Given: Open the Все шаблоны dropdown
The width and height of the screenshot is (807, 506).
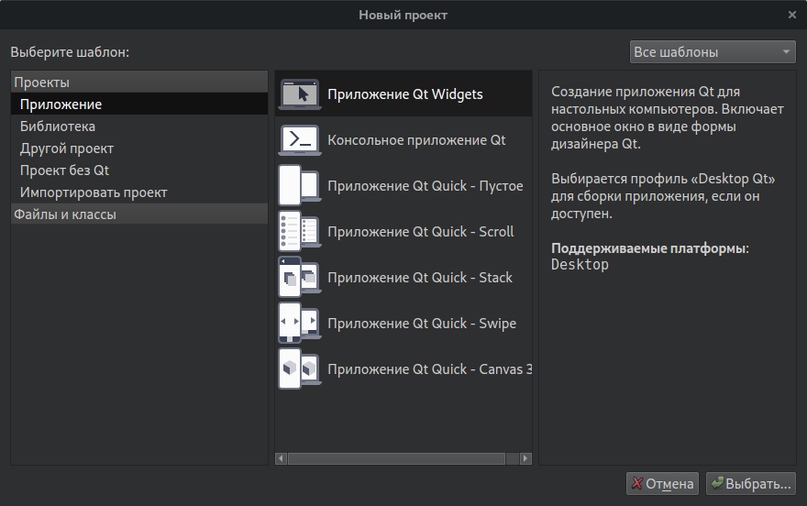Looking at the screenshot, I should (713, 52).
